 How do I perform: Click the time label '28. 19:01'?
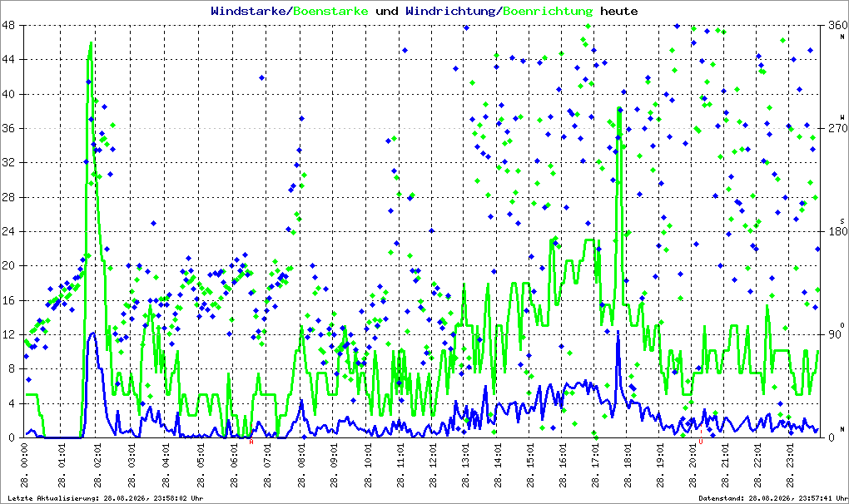coord(661,465)
